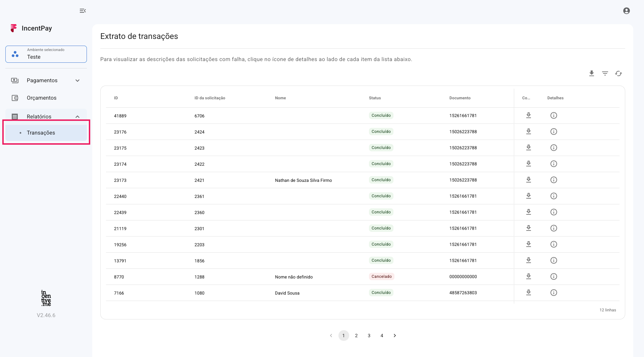Click the name David Sousa
This screenshot has width=644, height=357.
[287, 293]
